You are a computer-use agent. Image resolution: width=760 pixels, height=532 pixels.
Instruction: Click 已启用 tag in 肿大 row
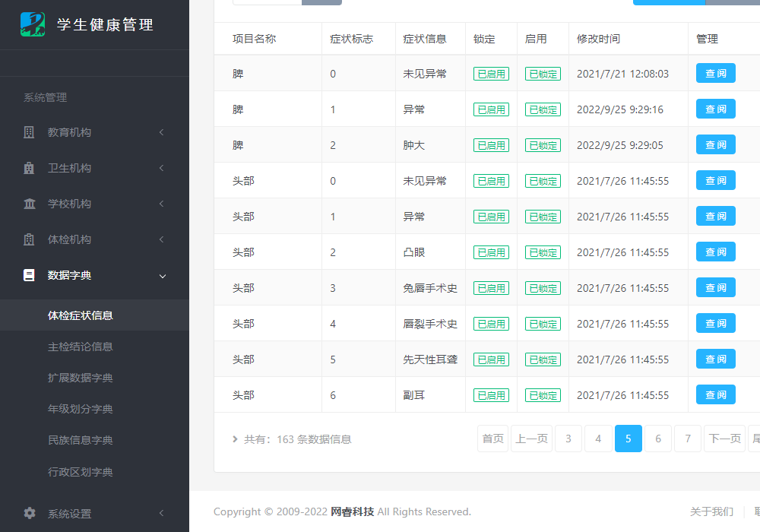(491, 145)
